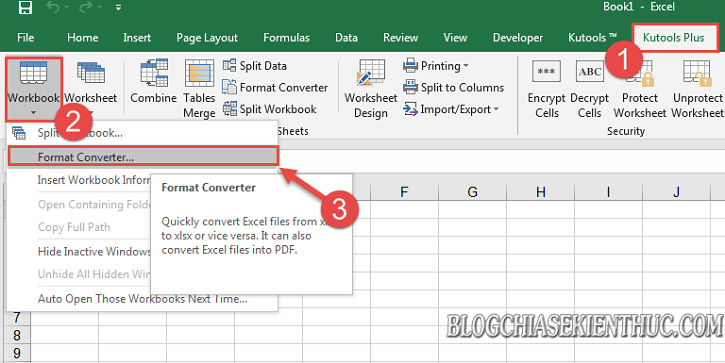This screenshot has width=725, height=363.
Task: Open the Worksheet Design tool
Action: (371, 89)
